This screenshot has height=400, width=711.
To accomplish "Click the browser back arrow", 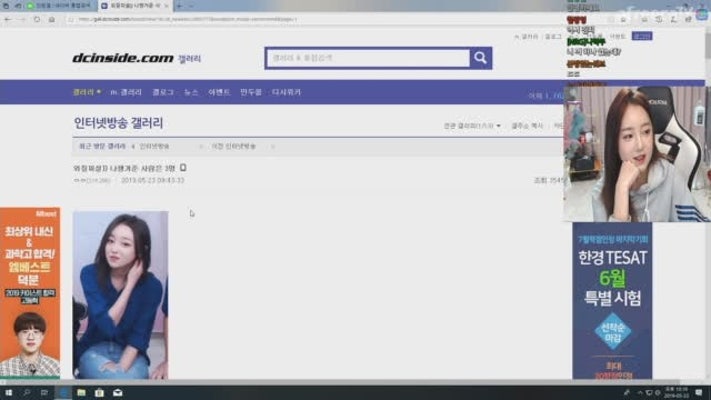I will click(9, 19).
